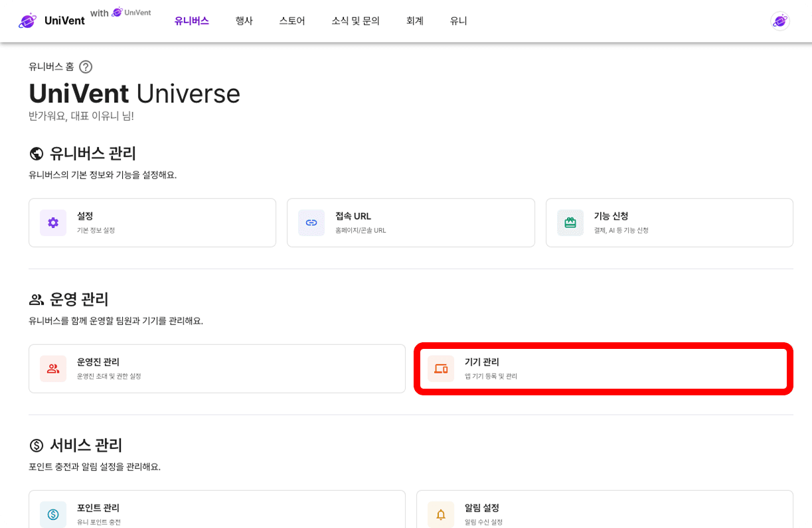This screenshot has width=812, height=528.
Task: Open the 기기 관리 card
Action: [x=603, y=369]
